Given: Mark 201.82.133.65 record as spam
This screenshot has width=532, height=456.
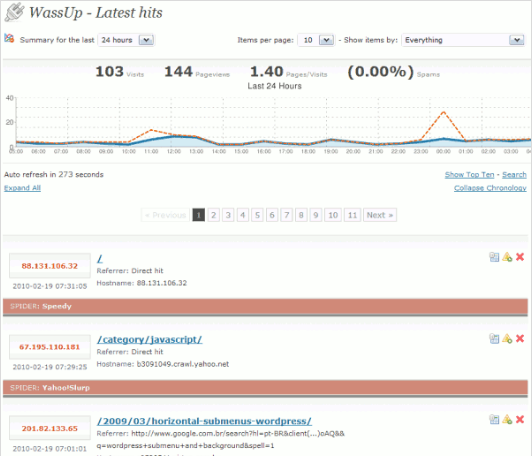Looking at the screenshot, I should [x=507, y=420].
